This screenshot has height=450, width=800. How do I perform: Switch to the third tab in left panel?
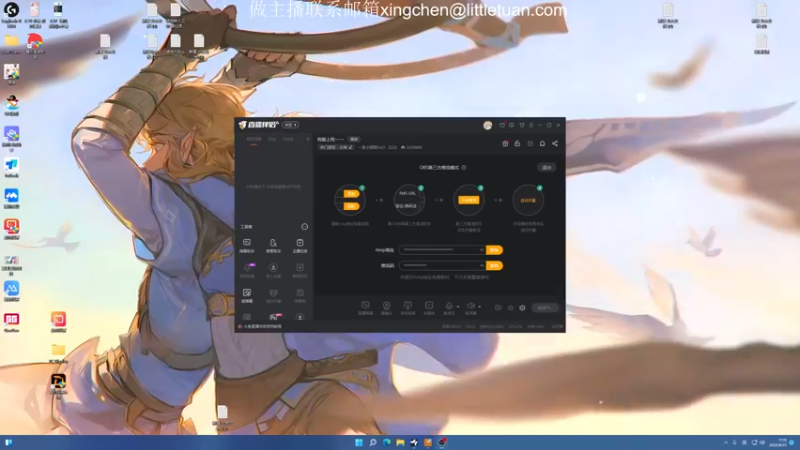[288, 139]
